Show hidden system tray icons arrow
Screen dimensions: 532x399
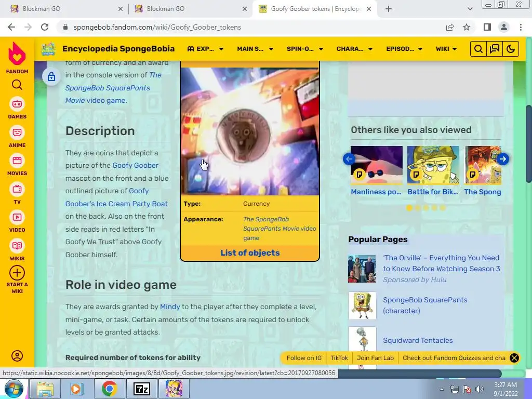coord(442,389)
